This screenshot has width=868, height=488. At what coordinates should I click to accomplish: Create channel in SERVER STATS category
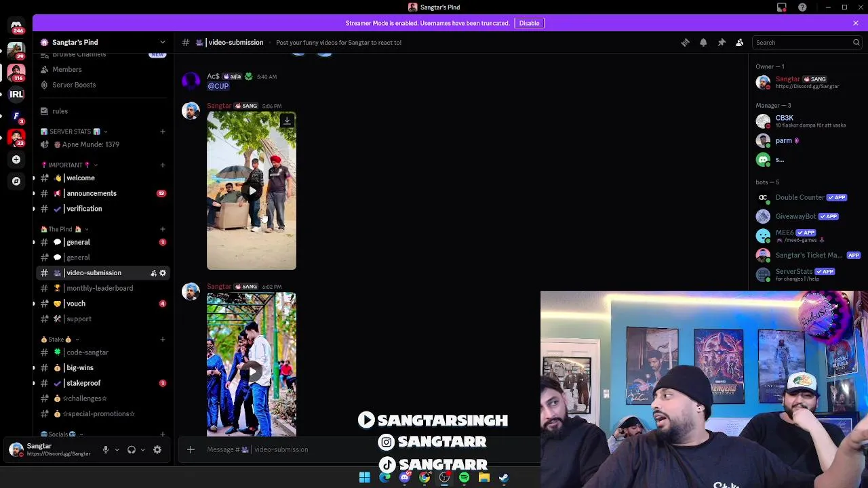pos(162,131)
